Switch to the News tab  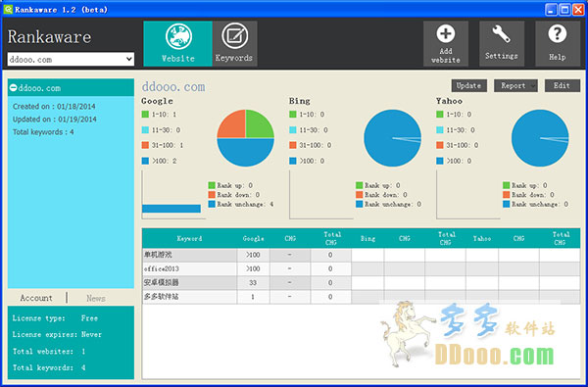(x=96, y=299)
